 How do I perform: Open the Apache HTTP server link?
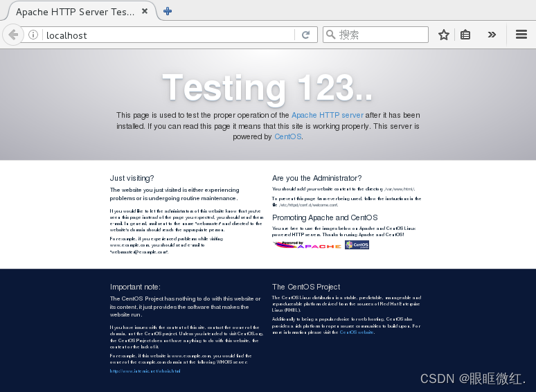(328, 115)
